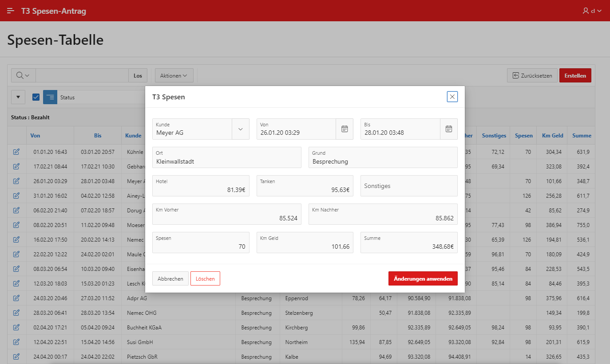Click edit icon for 01.01.20 16:43 row

point(16,152)
